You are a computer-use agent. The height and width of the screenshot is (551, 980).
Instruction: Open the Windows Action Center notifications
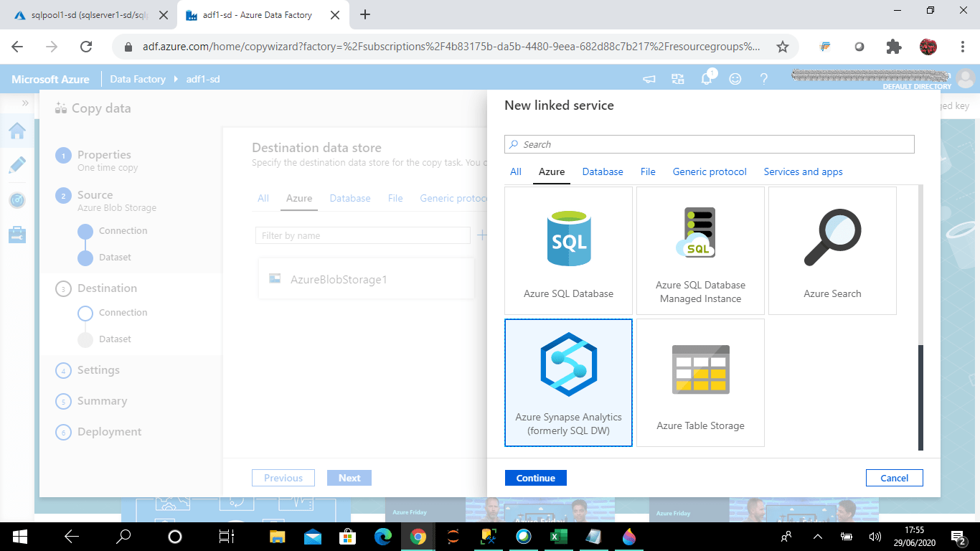tap(959, 536)
